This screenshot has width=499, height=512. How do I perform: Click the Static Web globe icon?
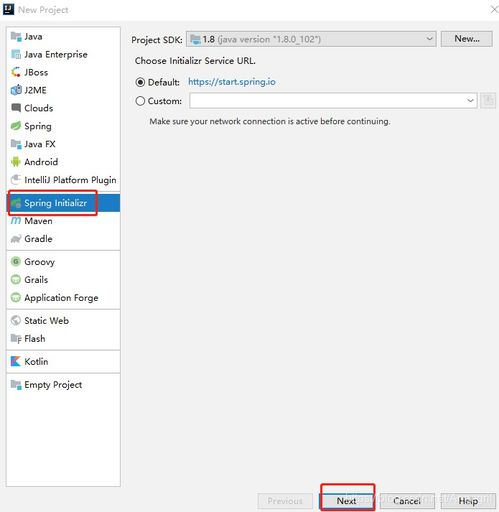pos(16,320)
